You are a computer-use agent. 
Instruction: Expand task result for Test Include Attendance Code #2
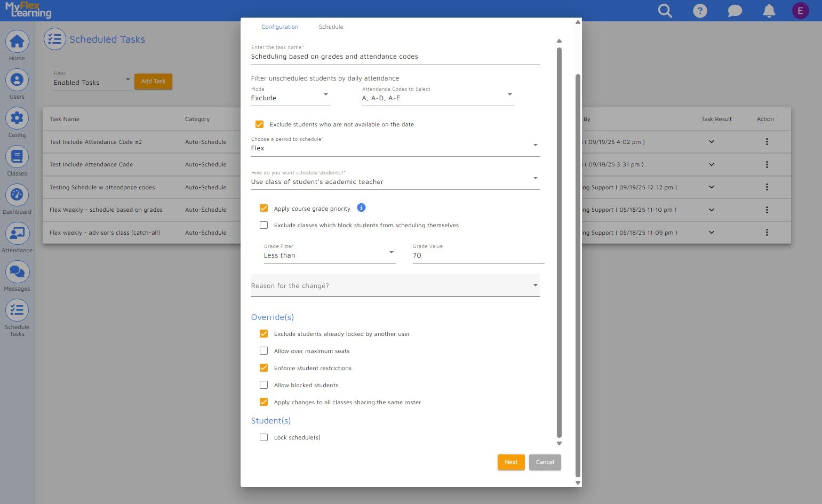(x=712, y=142)
